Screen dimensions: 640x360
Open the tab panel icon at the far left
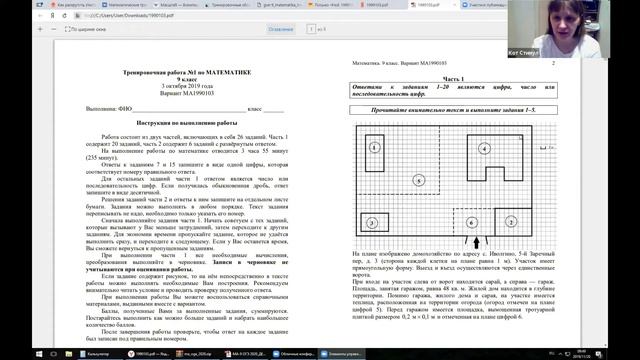tap(39, 5)
